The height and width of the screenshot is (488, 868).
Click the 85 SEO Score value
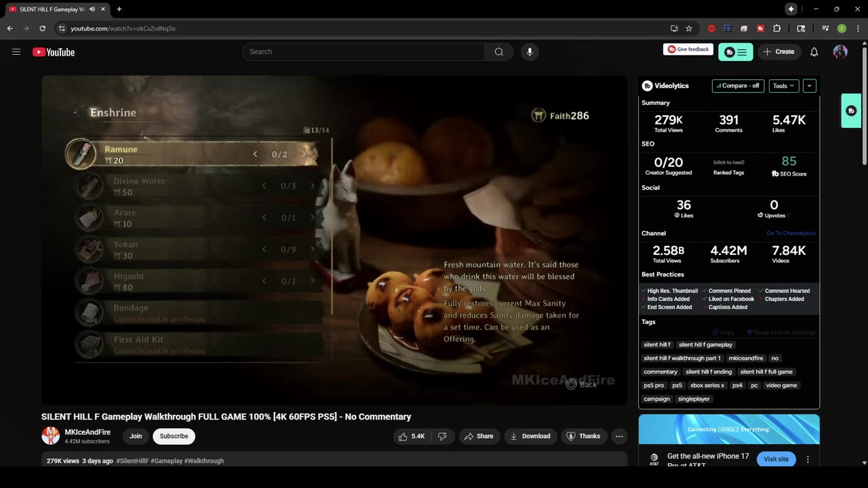tap(789, 161)
